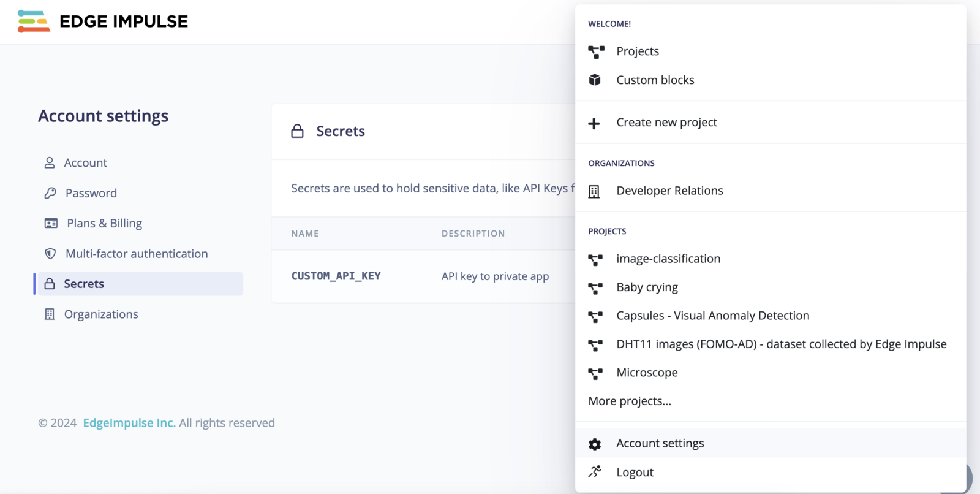Click the API key to private app description
This screenshot has width=980, height=494.
pos(495,276)
